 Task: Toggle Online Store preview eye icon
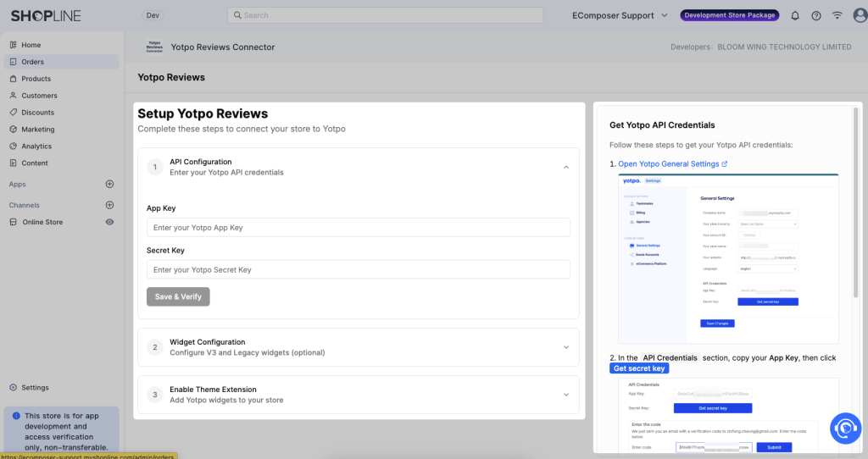[109, 222]
